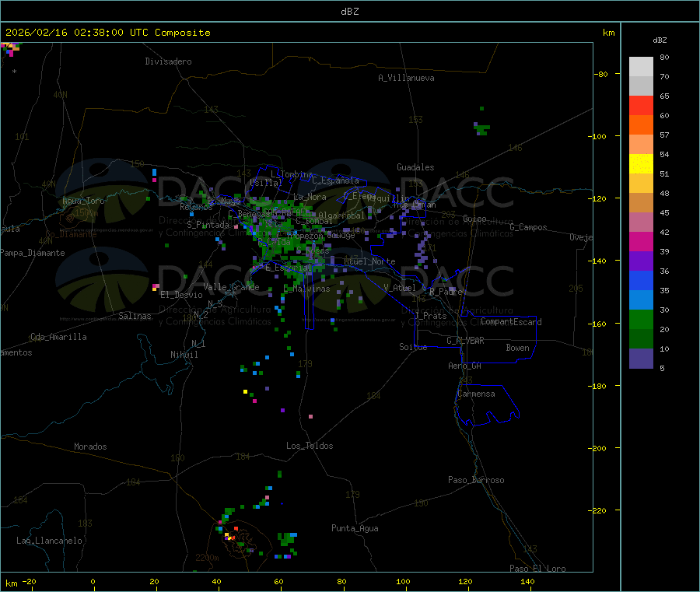
Task: Click the yellow echo pixel south of Nihuil
Action: pyautogui.click(x=245, y=391)
